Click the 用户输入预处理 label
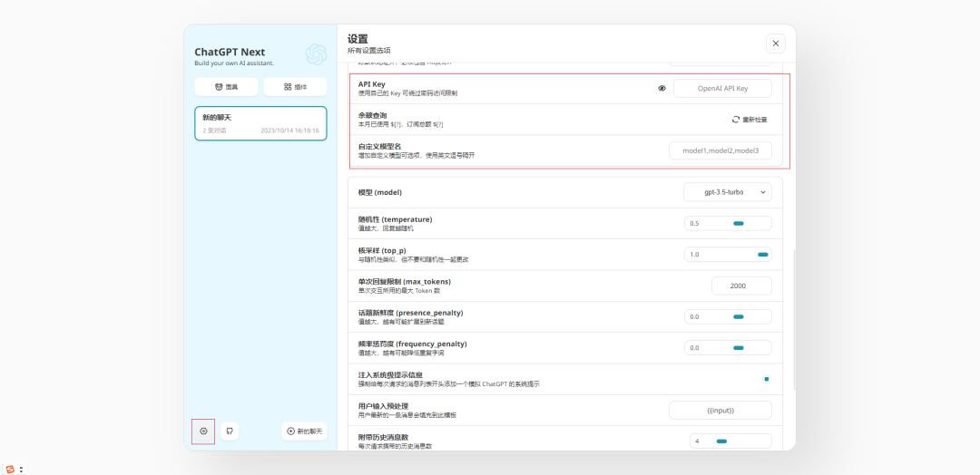 point(383,406)
